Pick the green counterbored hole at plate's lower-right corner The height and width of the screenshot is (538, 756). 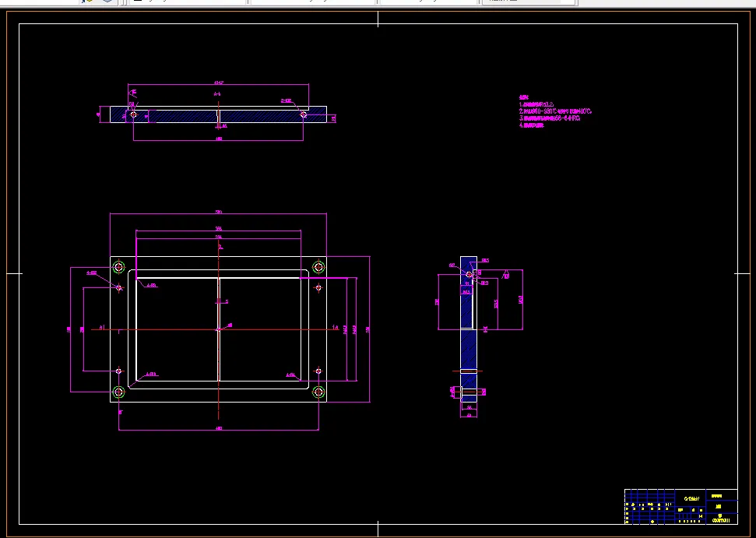click(x=318, y=392)
